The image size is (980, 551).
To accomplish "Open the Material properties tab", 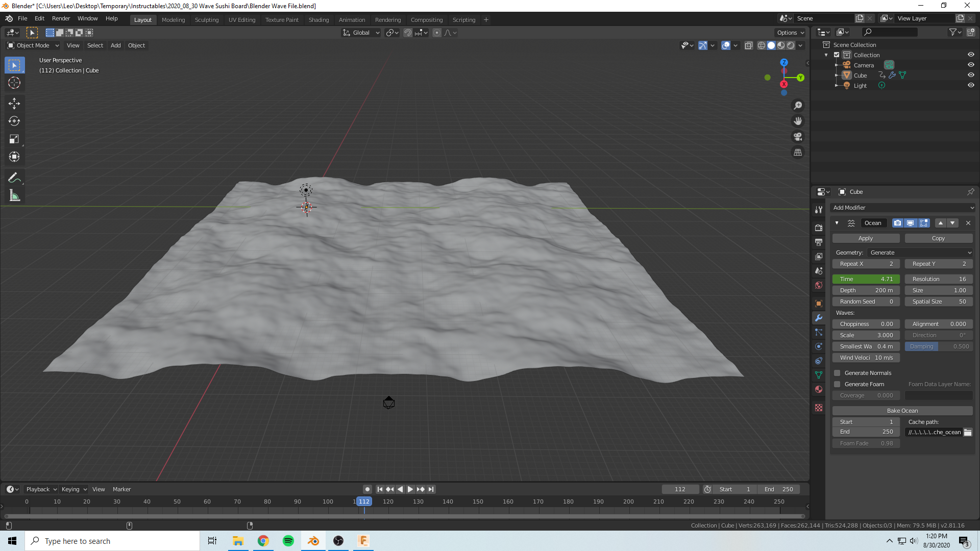I will pos(819,389).
